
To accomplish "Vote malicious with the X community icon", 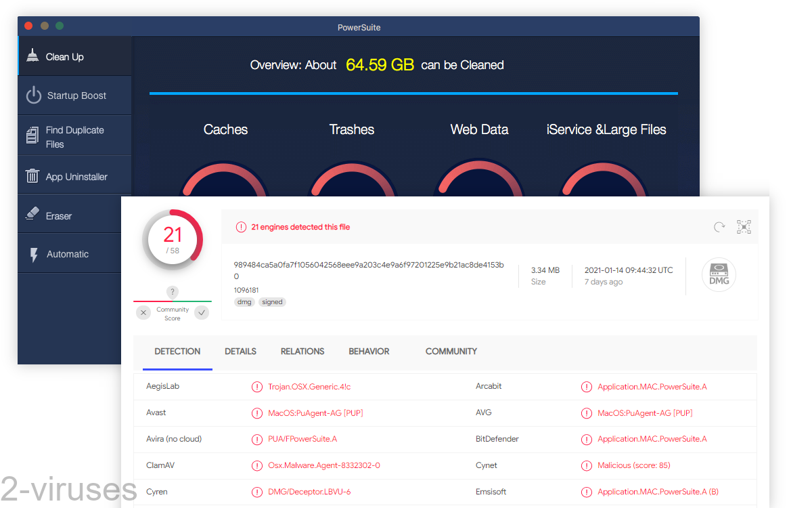I will pos(143,312).
